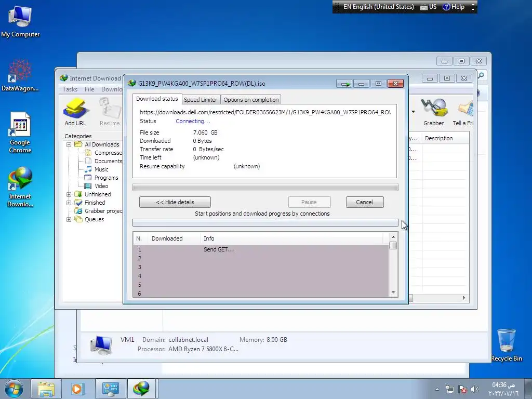Click the Windows Start orb
This screenshot has width=532, height=399.
pos(14,389)
